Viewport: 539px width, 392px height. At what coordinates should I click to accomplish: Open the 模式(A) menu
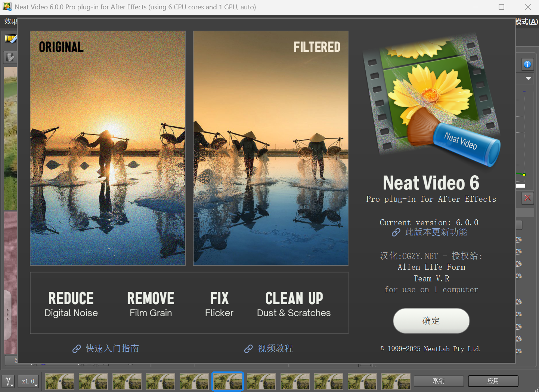(527, 22)
